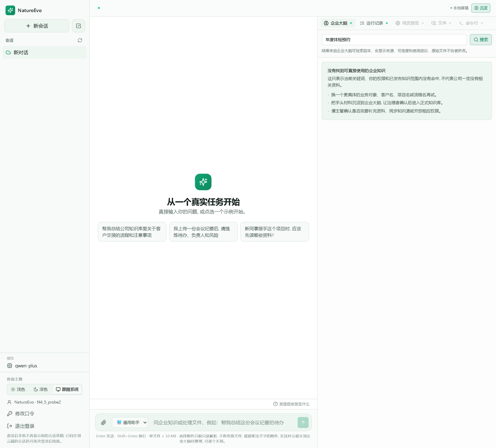
Task: Refresh the 会话 list
Action: click(x=80, y=40)
